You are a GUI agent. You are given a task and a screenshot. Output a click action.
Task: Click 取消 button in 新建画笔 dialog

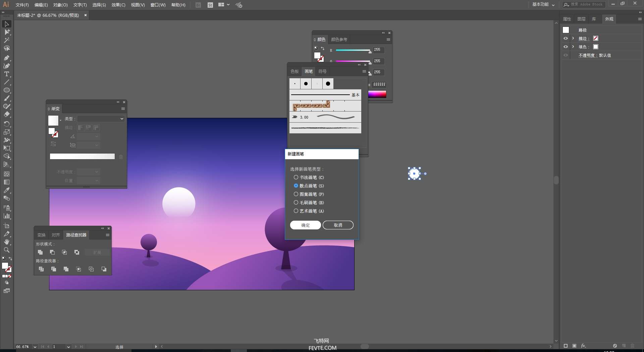pyautogui.click(x=338, y=225)
